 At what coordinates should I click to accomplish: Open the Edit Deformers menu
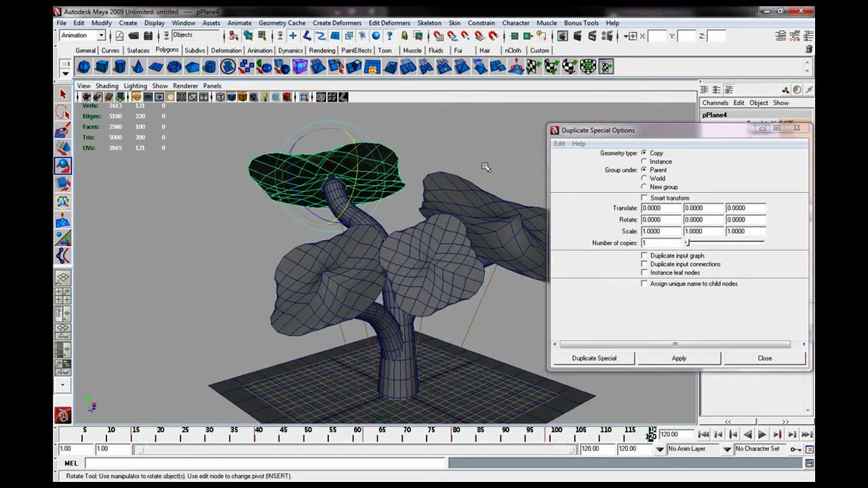click(389, 23)
